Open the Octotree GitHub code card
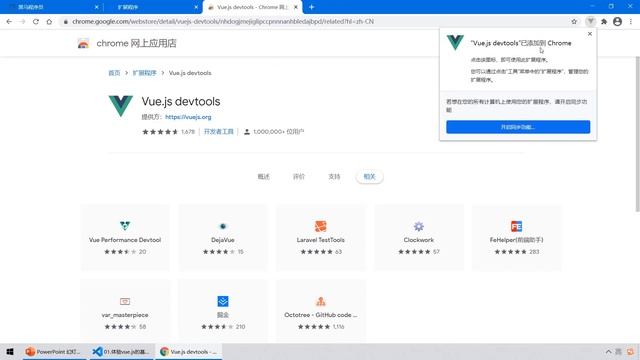The image size is (640, 360). pyautogui.click(x=321, y=311)
